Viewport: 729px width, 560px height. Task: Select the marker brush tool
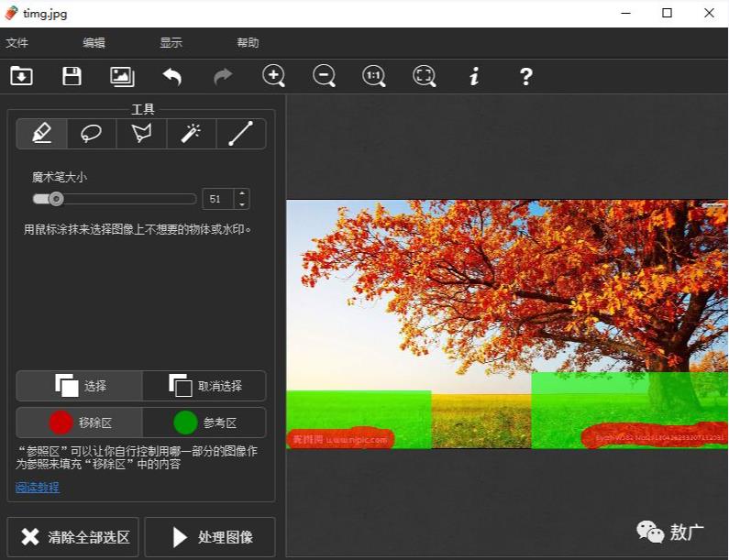pyautogui.click(x=42, y=134)
